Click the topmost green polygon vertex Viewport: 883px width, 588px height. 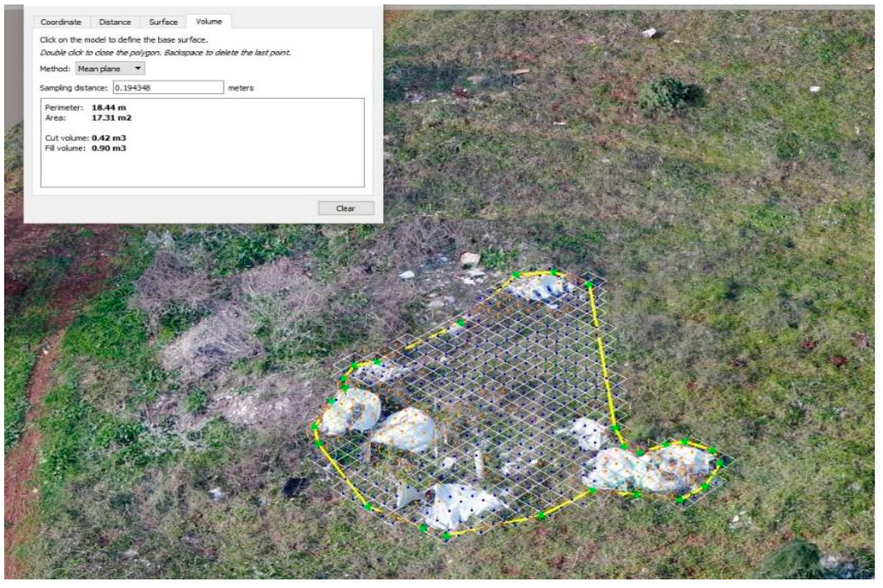point(553,272)
